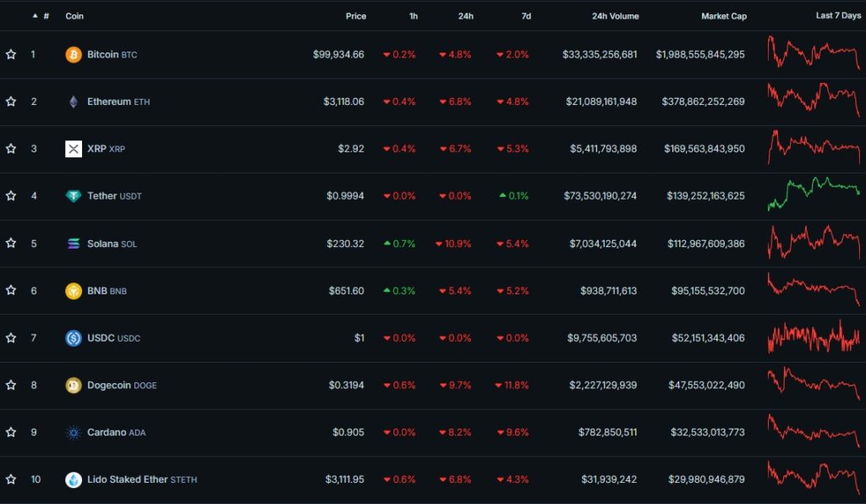Screen dimensions: 866x504
Task: Select the green 0.7% change for Solana
Action: click(x=402, y=243)
